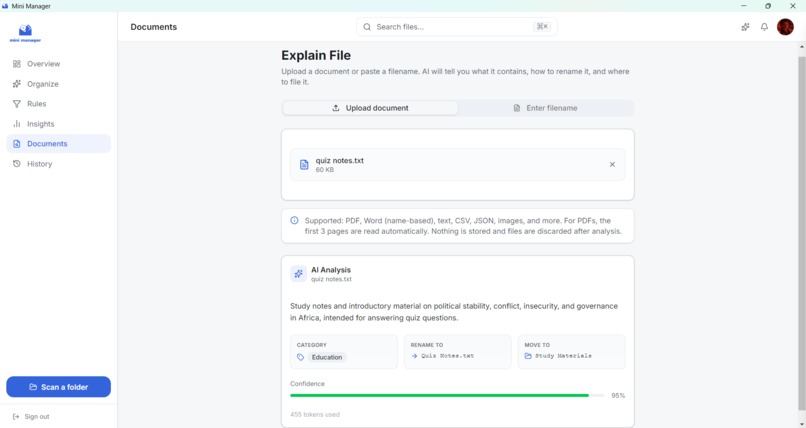Open notifications bell
Viewport: 806px width, 428px height.
coord(764,27)
